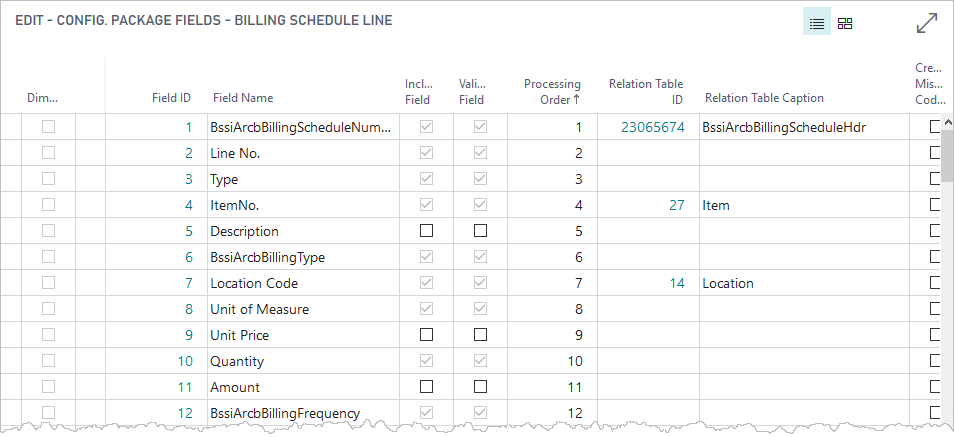Click Field Name cell Quantity
The image size is (955, 437).
tap(236, 361)
